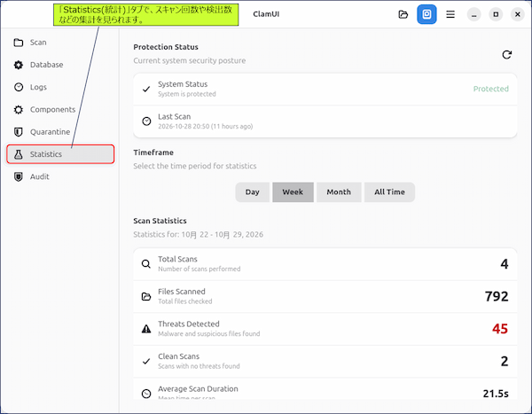Click the Last Scan row
532x414 pixels.
click(x=325, y=121)
